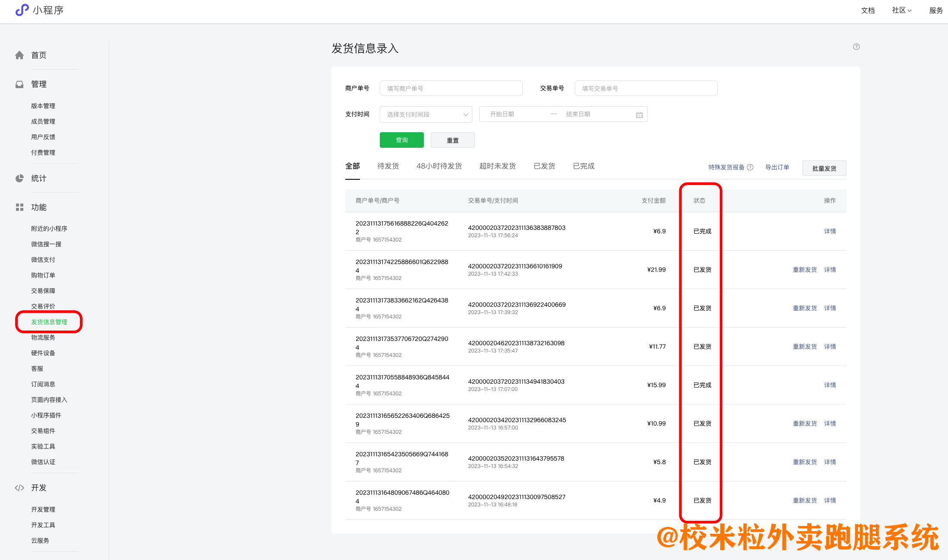Select the 开发 code icon
Screen dimensions: 948x560
[19, 487]
